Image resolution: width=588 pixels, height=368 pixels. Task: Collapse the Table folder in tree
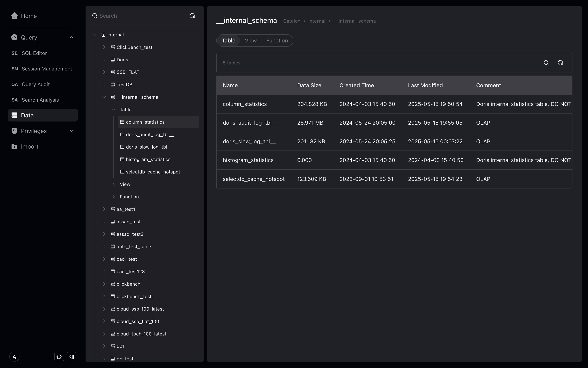pyautogui.click(x=114, y=109)
